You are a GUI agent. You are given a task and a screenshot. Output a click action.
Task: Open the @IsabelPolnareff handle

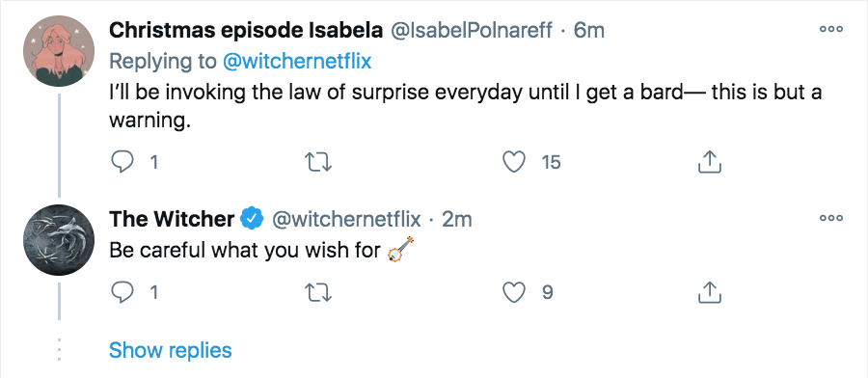point(472,31)
